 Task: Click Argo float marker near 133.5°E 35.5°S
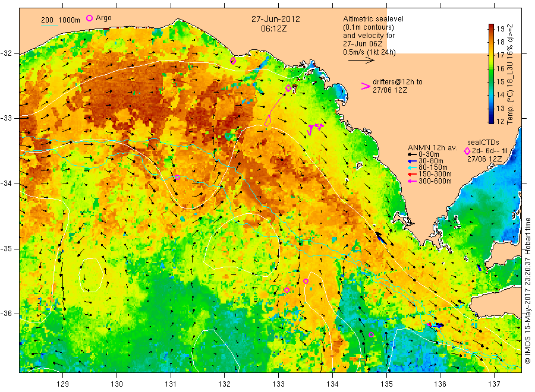[x=306, y=281]
